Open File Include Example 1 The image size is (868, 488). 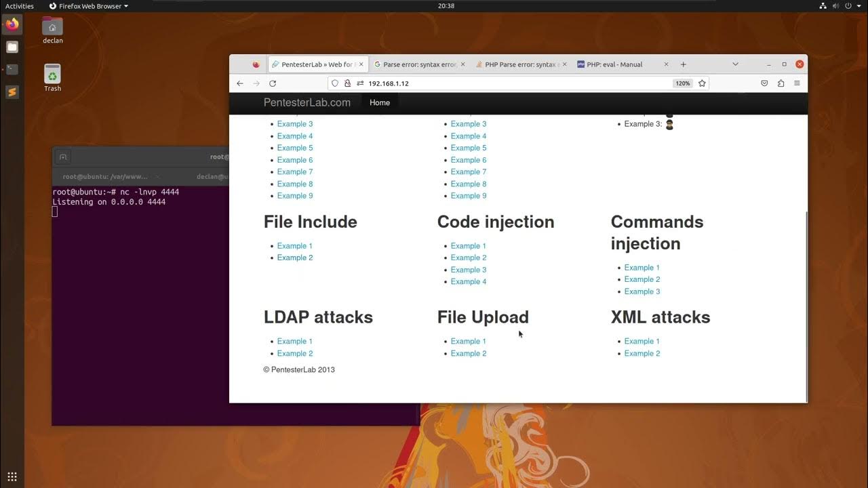point(295,246)
